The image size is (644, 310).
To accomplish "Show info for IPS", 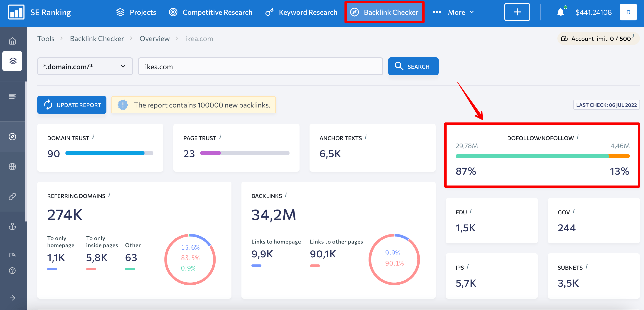I will [x=468, y=266].
